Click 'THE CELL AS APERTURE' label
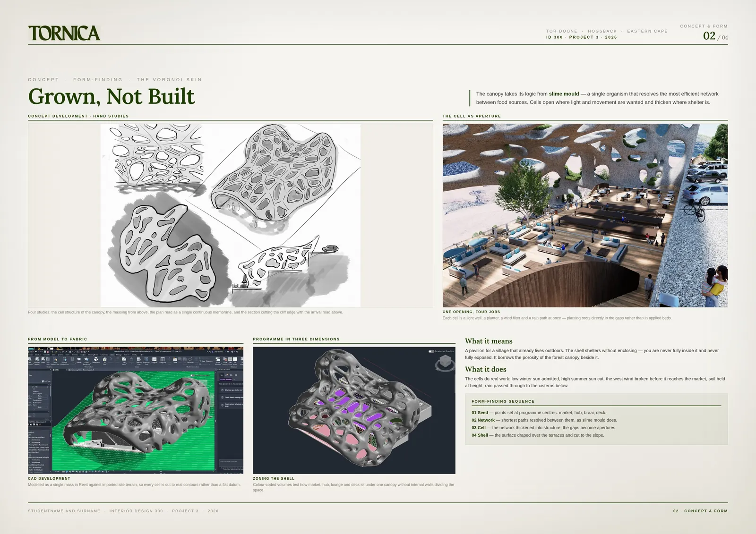756x534 pixels. coord(472,116)
